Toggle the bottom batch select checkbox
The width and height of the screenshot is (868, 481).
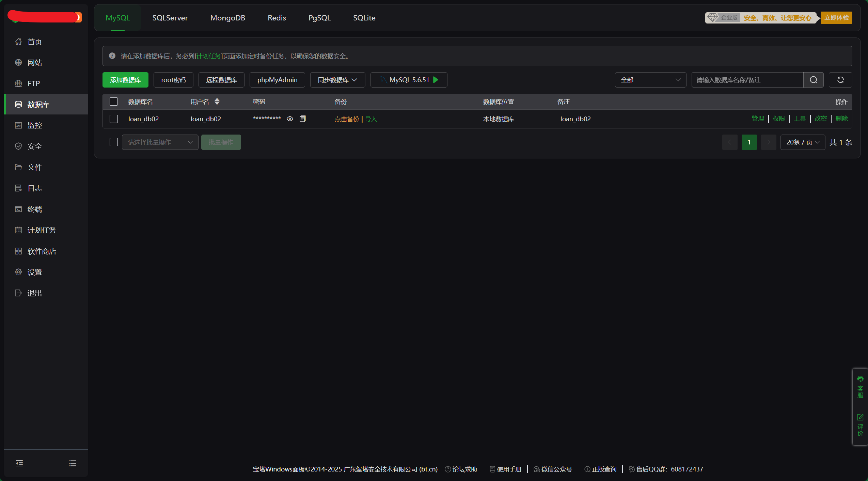click(x=114, y=142)
